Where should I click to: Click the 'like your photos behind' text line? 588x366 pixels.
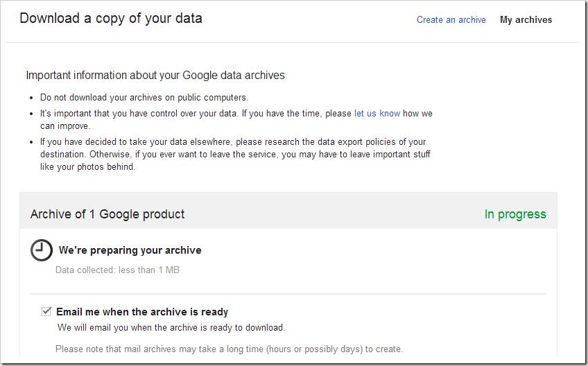pos(88,167)
